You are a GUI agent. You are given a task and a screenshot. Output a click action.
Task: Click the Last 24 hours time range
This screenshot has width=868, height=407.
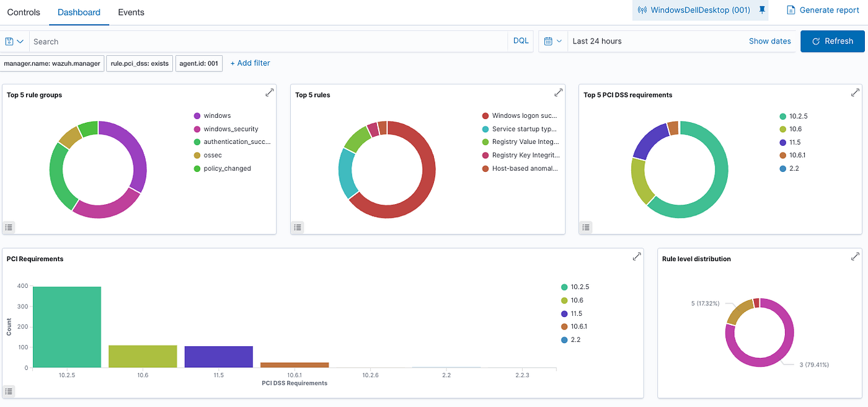coord(597,41)
